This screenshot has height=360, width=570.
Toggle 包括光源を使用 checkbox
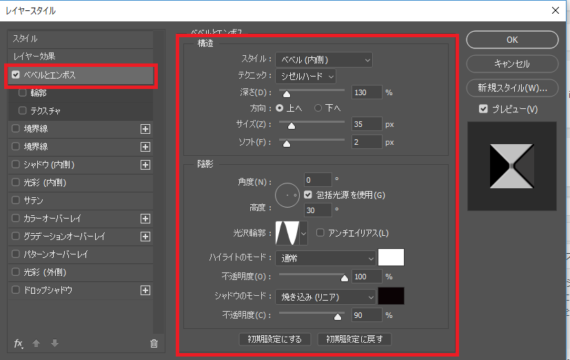tap(308, 195)
